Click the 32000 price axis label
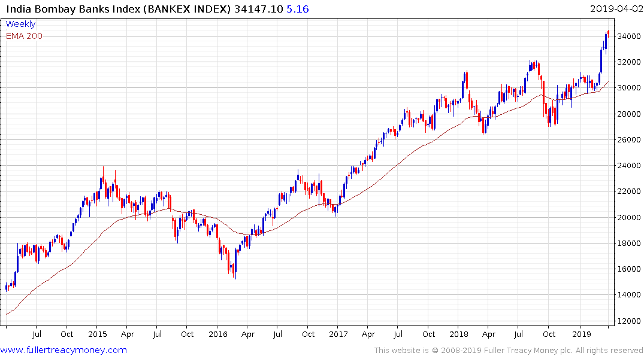The height and width of the screenshot is (359, 644). (629, 62)
